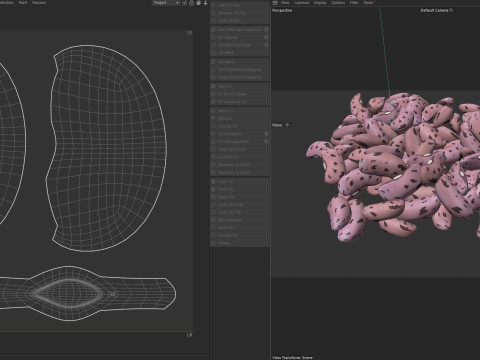
Task: Click the icon right after the Project dropdown
Action: (184, 3)
